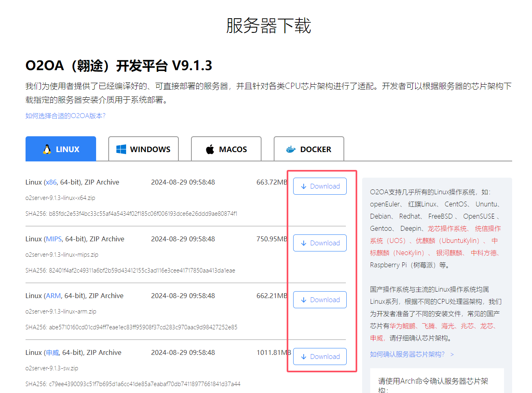Click the 华为鲲鹏 chip link
532x393 pixels.
point(402,326)
